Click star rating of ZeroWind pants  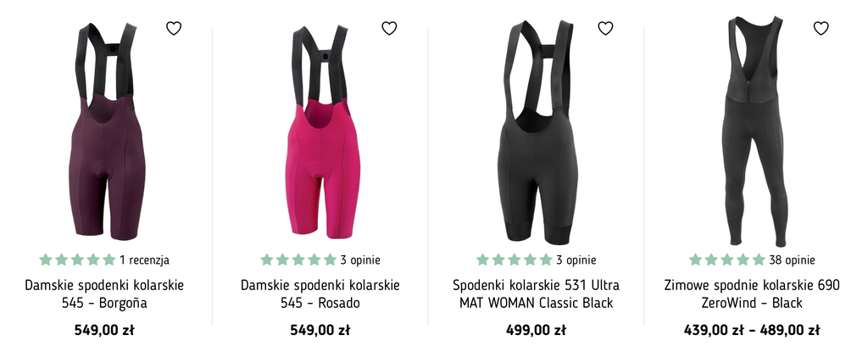click(727, 260)
